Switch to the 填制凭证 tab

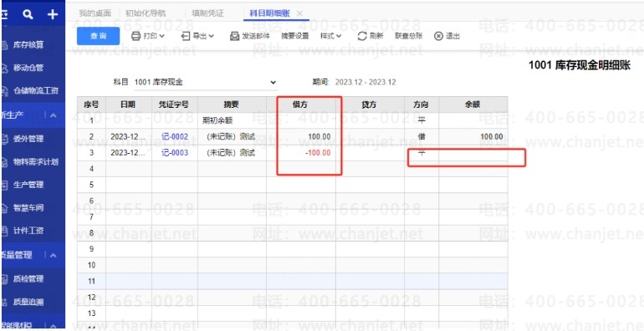207,13
